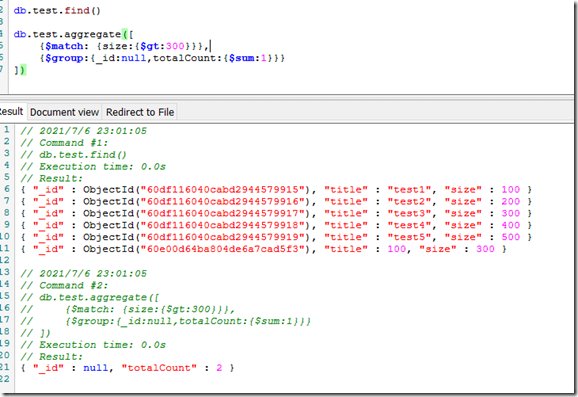
Task: Click result line number 21 in gutter
Action: [x=4, y=367]
